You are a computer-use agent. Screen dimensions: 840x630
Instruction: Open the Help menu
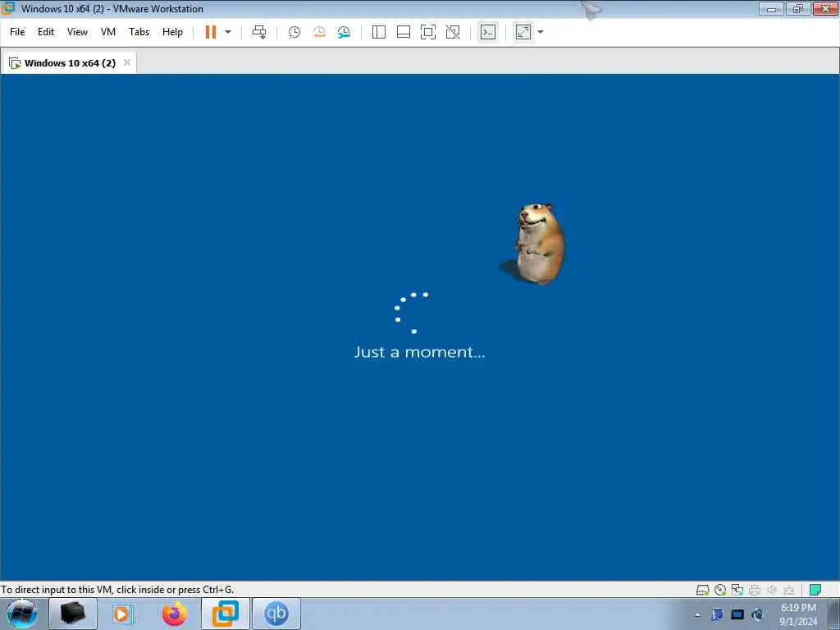(x=172, y=32)
